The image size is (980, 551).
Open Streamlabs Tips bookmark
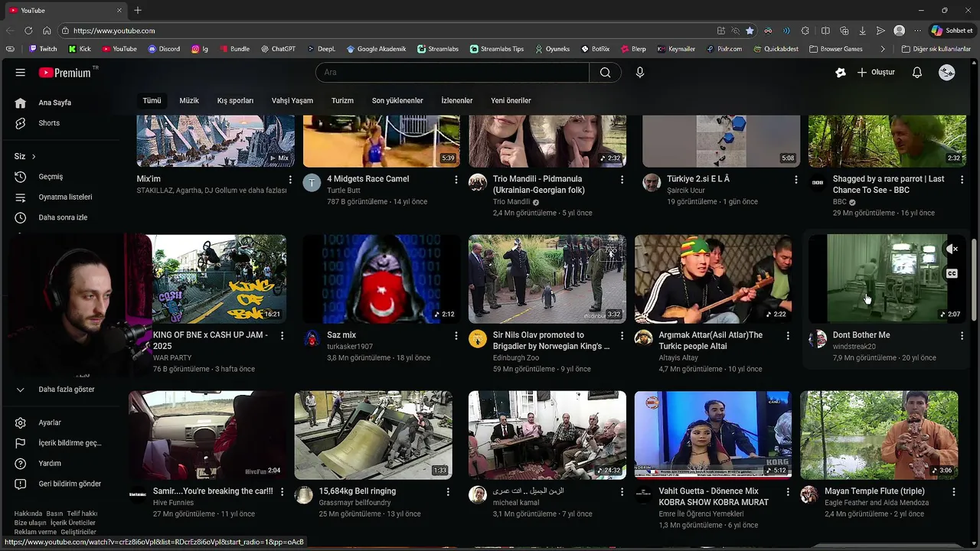click(496, 49)
